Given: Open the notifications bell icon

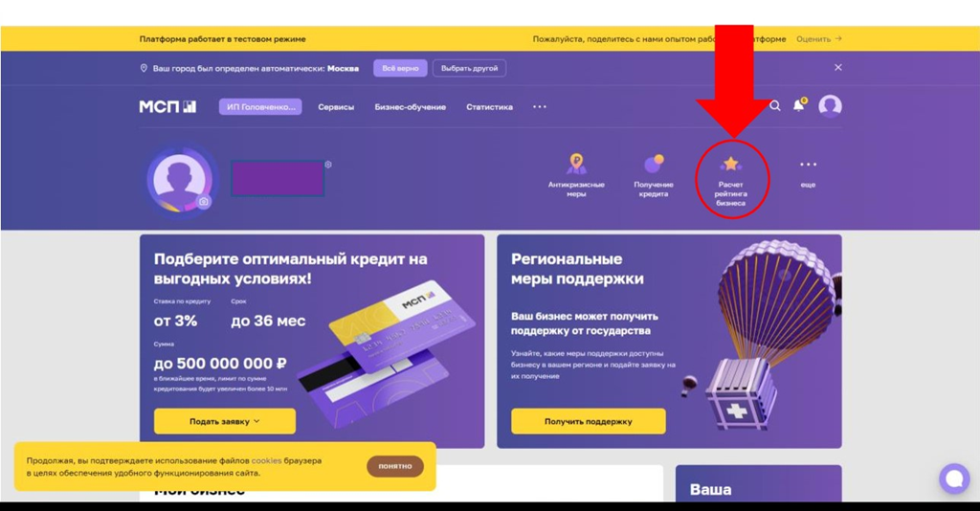Looking at the screenshot, I should [x=799, y=105].
